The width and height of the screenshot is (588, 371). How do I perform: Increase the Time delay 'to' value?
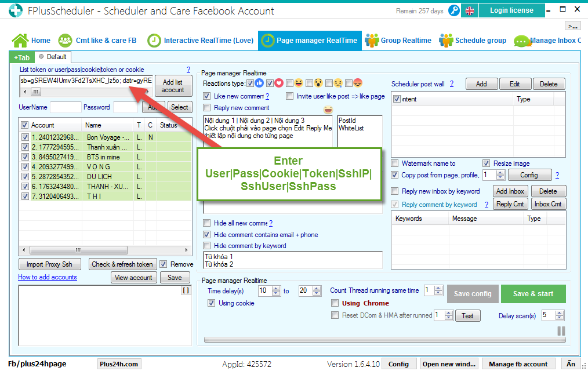pyautogui.click(x=317, y=288)
